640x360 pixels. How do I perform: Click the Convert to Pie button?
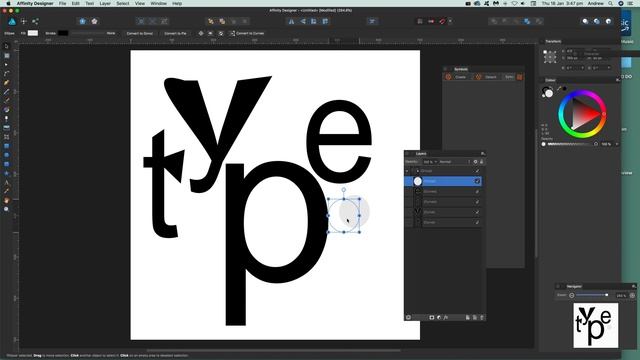[175, 33]
